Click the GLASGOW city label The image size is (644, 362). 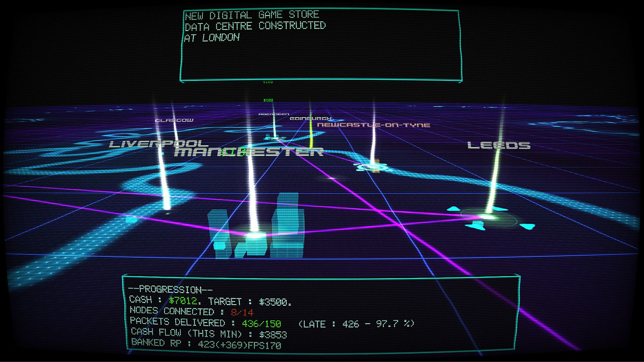174,120
